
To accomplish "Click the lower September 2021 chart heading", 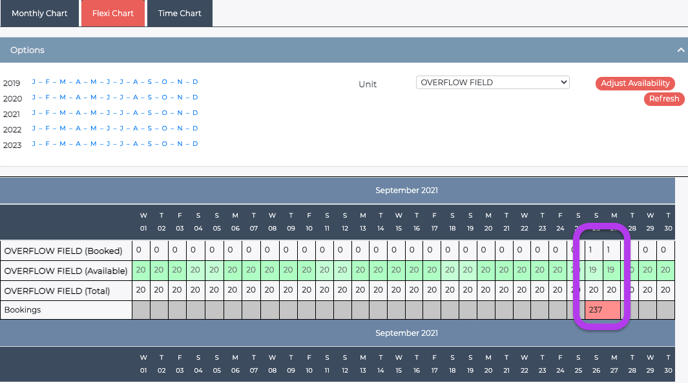I will click(x=406, y=333).
